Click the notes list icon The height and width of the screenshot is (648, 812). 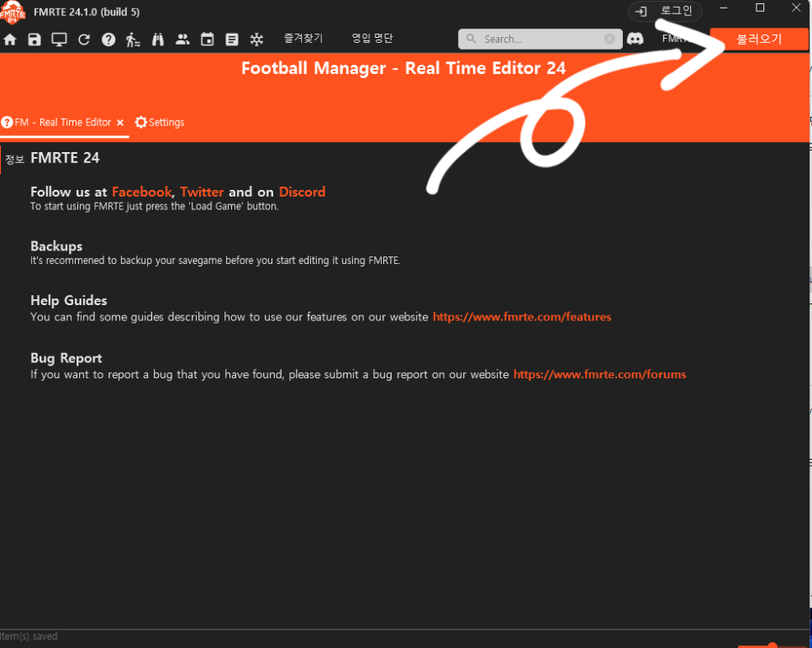pos(232,40)
